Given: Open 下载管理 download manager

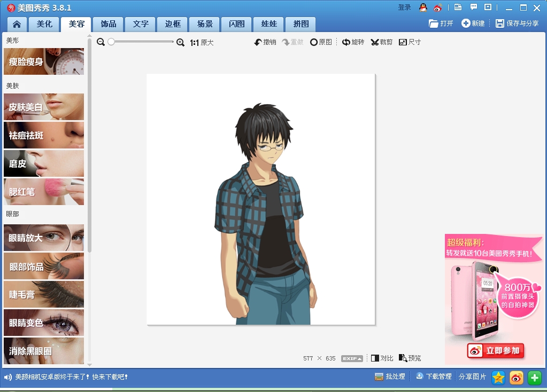Looking at the screenshot, I should 434,377.
